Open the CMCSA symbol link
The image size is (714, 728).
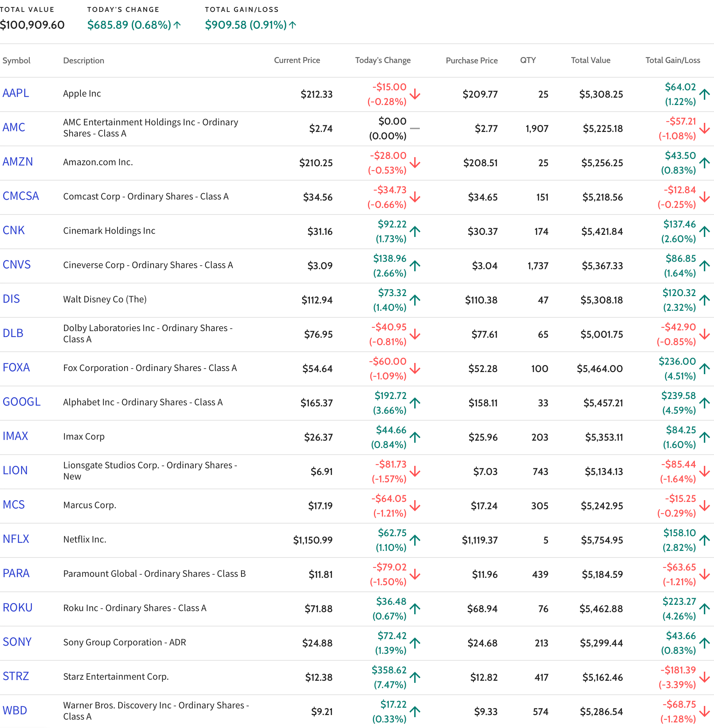pos(21,196)
